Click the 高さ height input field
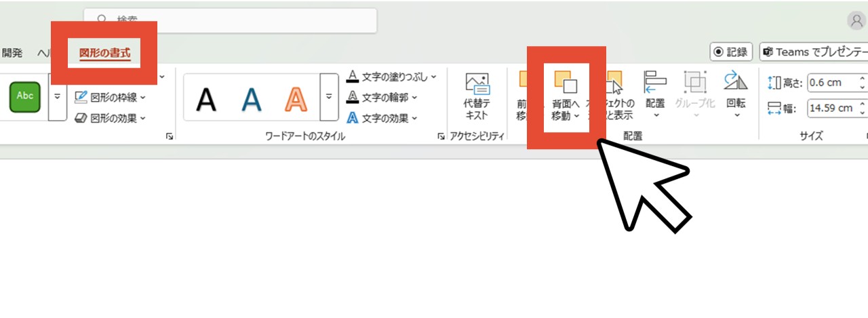Image resolution: width=868 pixels, height=318 pixels. click(837, 83)
